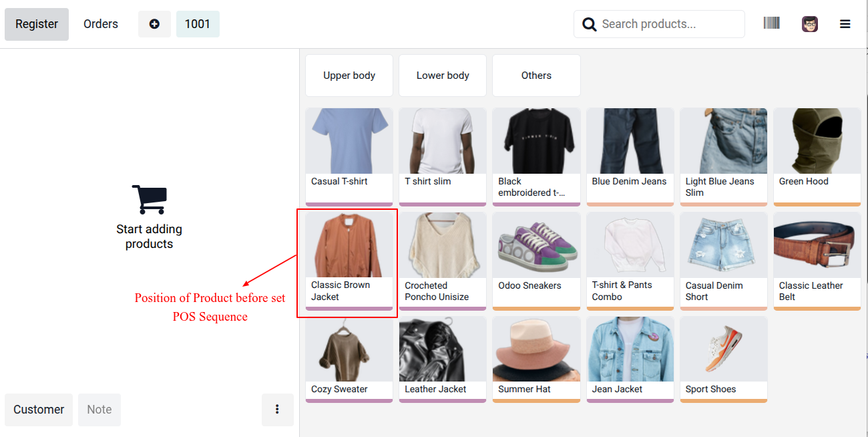Viewport: 868px width, 437px height.
Task: Add Light Blue Jeans Slim product
Action: point(724,157)
